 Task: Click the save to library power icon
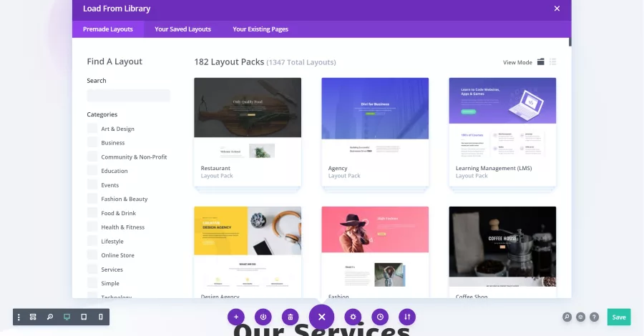pyautogui.click(x=263, y=317)
